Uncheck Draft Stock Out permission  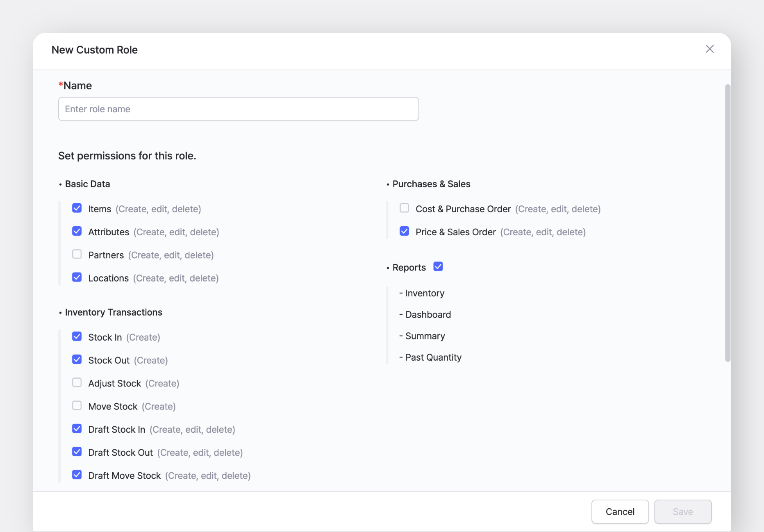pos(77,452)
